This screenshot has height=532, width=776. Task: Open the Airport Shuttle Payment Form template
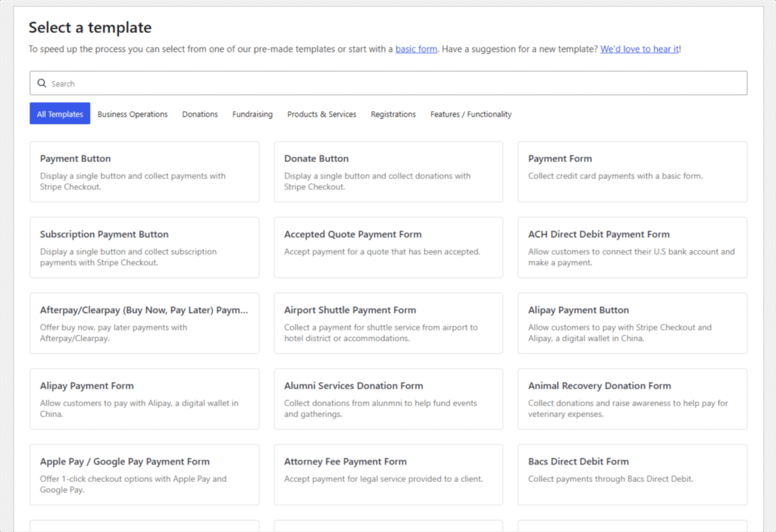(389, 323)
